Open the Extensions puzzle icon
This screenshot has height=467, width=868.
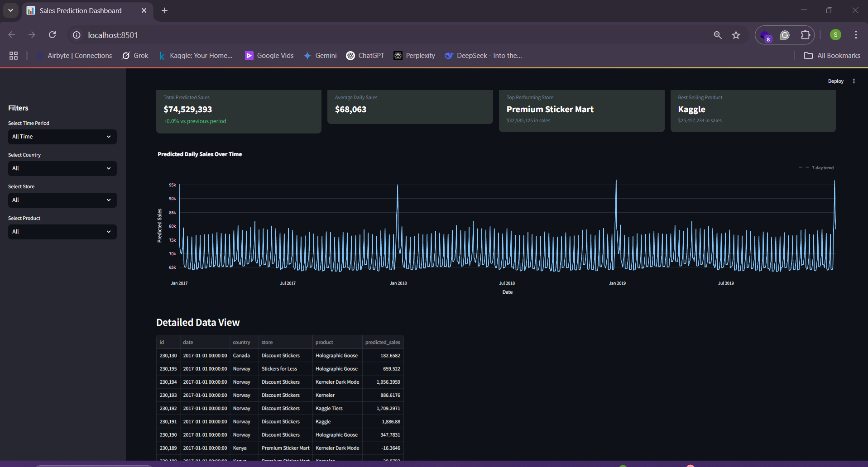[805, 35]
